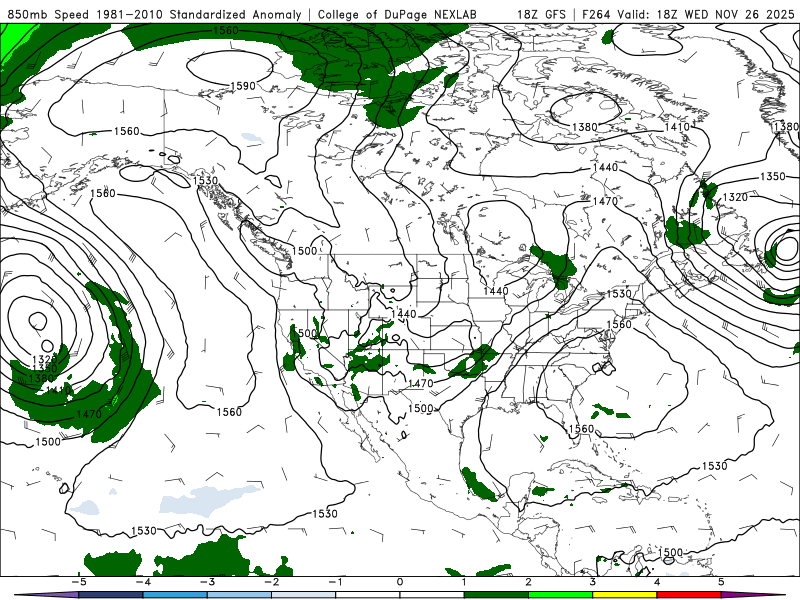The width and height of the screenshot is (800, 600).
Task: Click the 1440 contour label over northern Quebec
Action: [606, 167]
